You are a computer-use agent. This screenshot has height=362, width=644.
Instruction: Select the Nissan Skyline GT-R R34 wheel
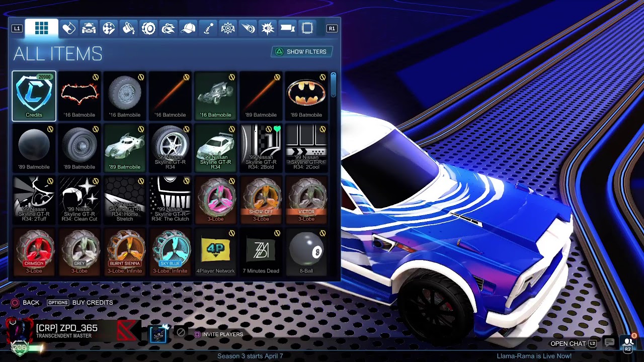(x=170, y=148)
